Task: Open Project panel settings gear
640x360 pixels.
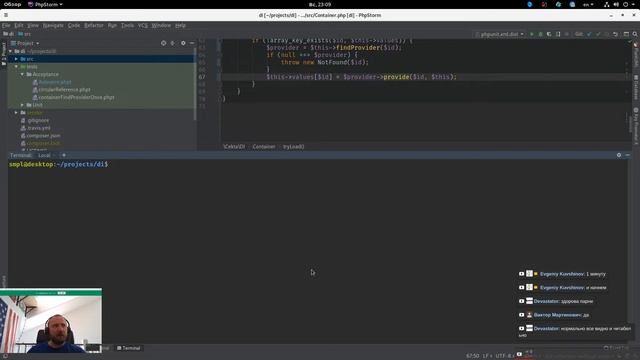Action: [x=183, y=43]
